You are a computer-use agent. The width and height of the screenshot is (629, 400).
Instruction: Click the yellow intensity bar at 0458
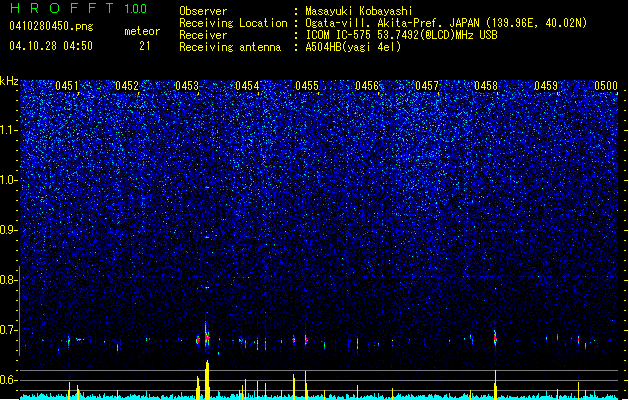click(495, 385)
